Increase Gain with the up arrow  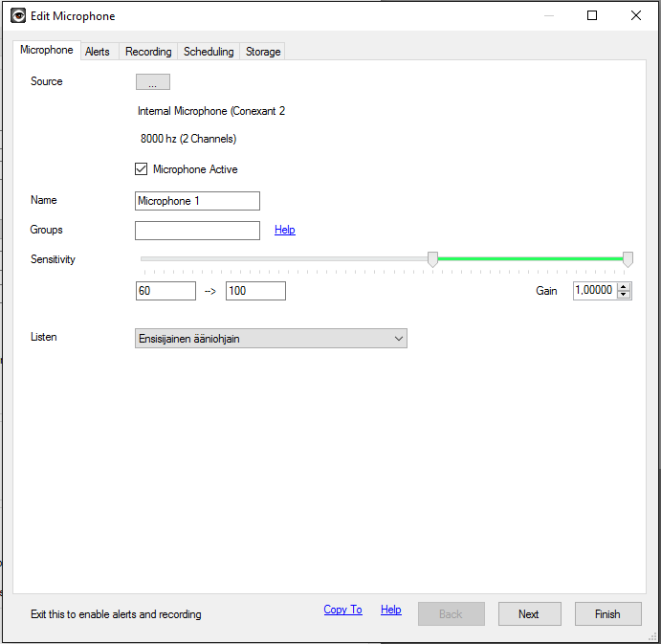pyautogui.click(x=624, y=287)
